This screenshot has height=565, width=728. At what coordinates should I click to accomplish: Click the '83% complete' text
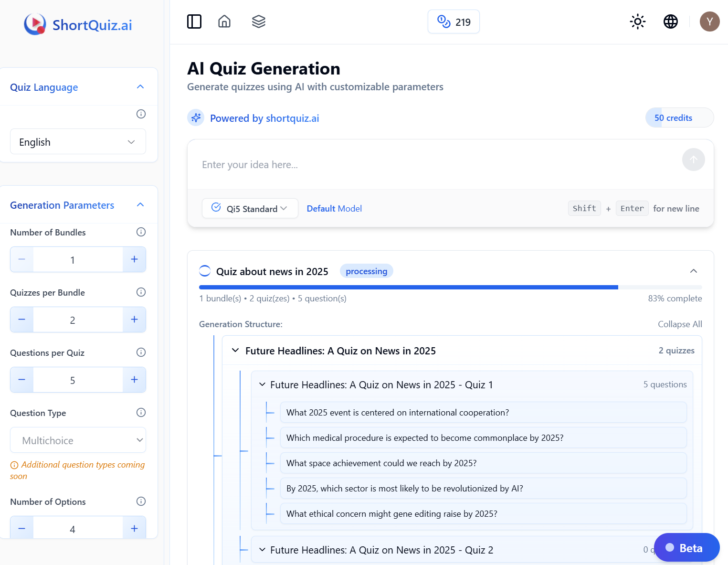point(675,298)
